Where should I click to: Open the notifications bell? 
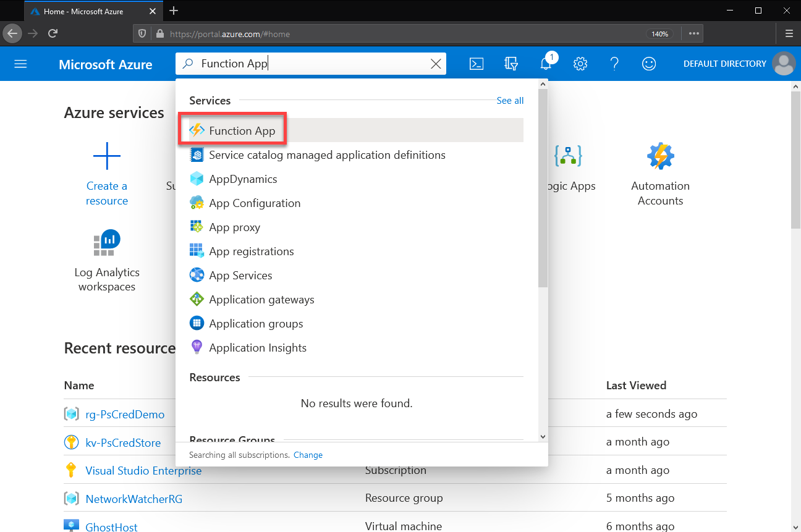(x=546, y=64)
